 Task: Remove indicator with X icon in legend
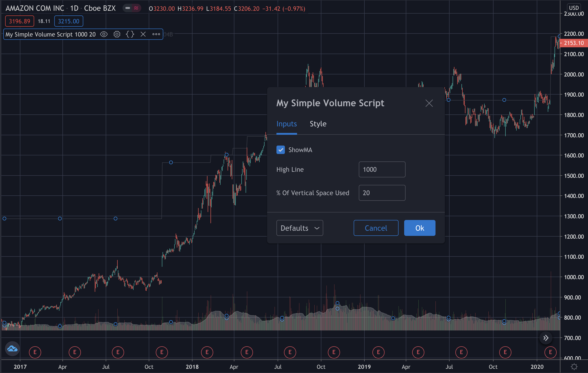(143, 34)
